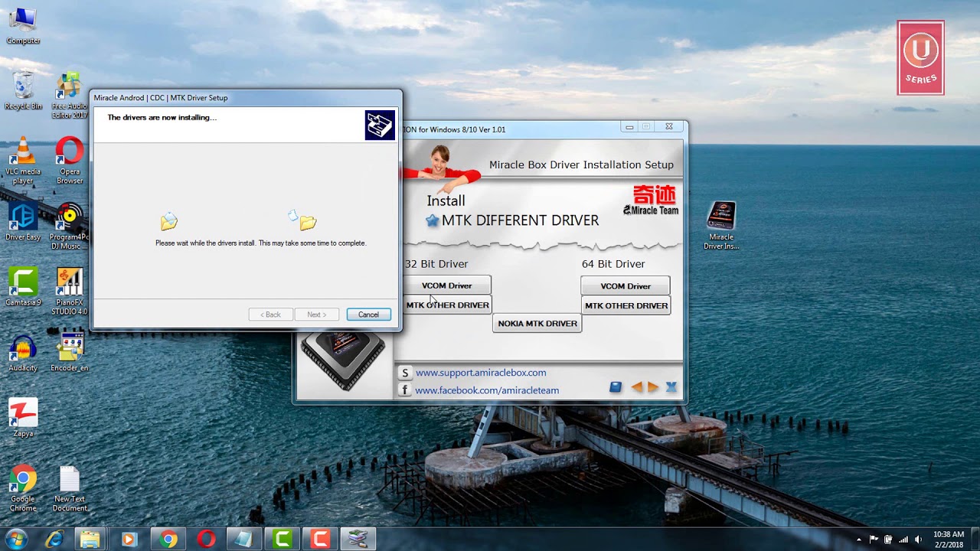Click the Facebook icon in Miracle Box window
Viewport: 980px width, 551px height.
(405, 390)
